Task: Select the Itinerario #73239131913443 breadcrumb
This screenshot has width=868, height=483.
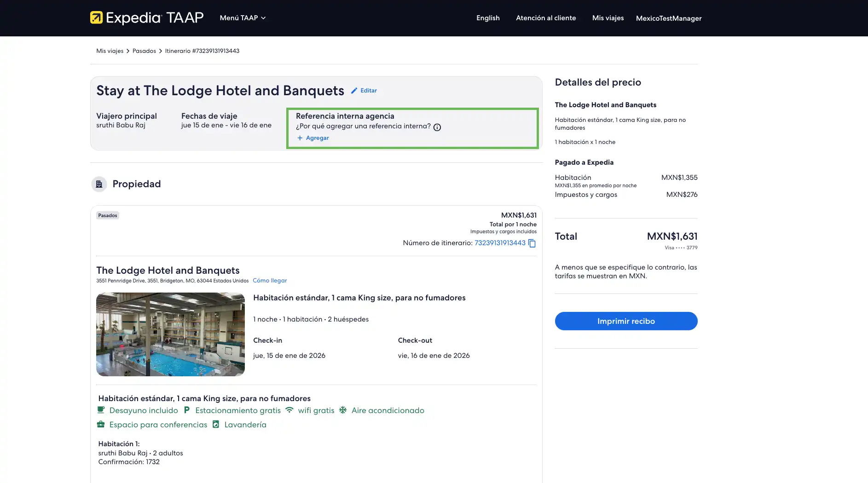Action: pyautogui.click(x=202, y=51)
